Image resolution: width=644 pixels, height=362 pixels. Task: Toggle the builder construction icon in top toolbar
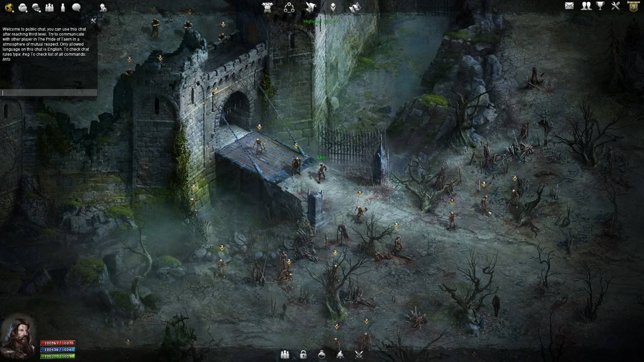pyautogui.click(x=104, y=7)
